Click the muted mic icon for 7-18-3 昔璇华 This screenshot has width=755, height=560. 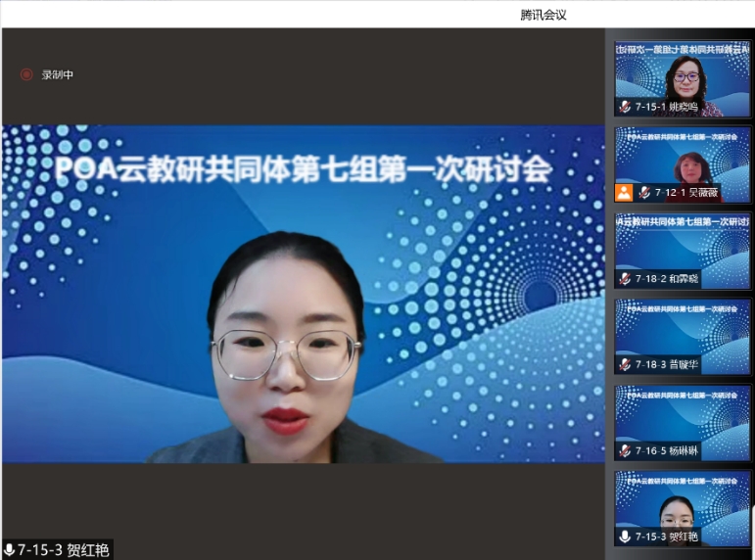click(x=625, y=365)
